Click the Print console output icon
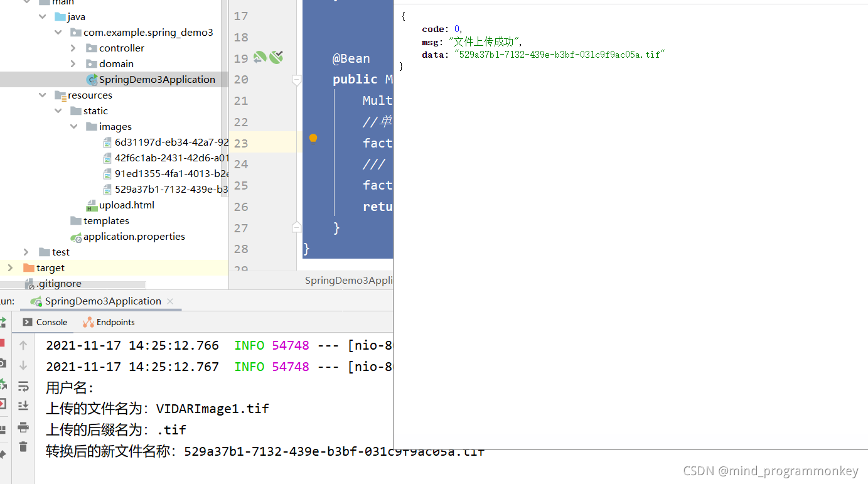This screenshot has height=484, width=868. tap(23, 427)
